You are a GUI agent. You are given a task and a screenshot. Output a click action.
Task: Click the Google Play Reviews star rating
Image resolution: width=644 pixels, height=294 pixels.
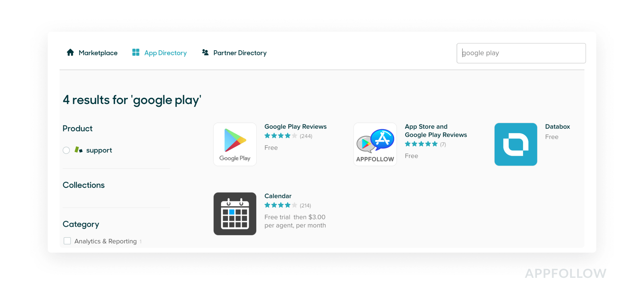point(281,136)
